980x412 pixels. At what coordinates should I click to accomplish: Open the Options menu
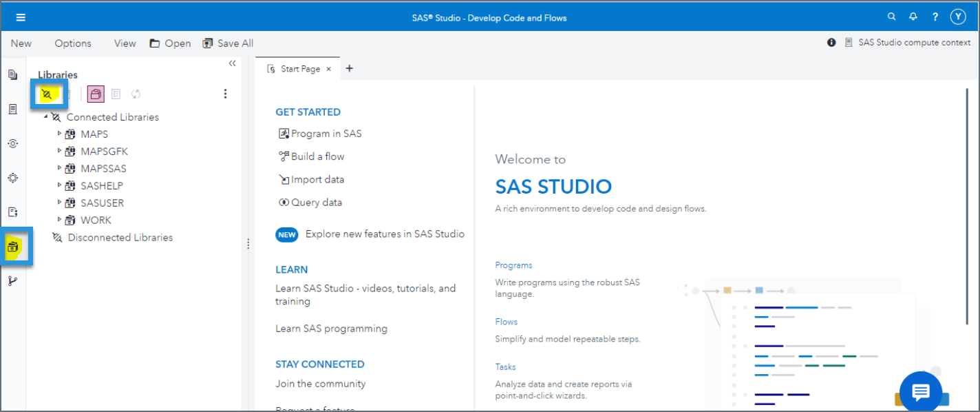[72, 43]
